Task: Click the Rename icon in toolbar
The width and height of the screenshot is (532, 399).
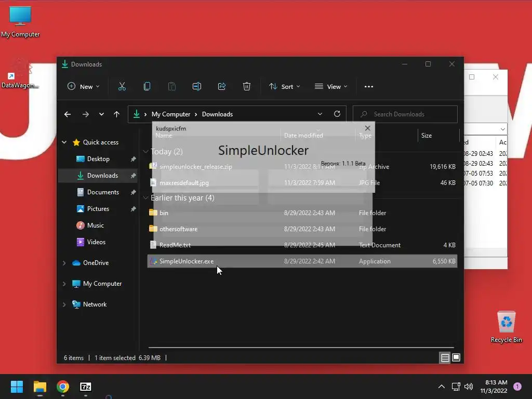Action: (197, 87)
